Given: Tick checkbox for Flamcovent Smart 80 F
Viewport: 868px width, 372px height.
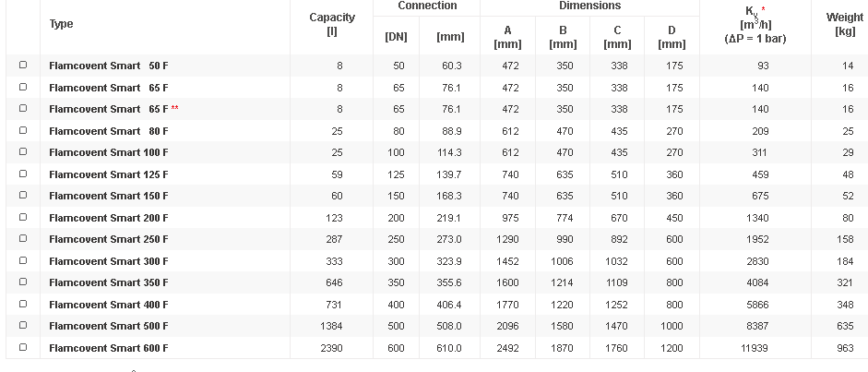Looking at the screenshot, I should pyautogui.click(x=23, y=131).
